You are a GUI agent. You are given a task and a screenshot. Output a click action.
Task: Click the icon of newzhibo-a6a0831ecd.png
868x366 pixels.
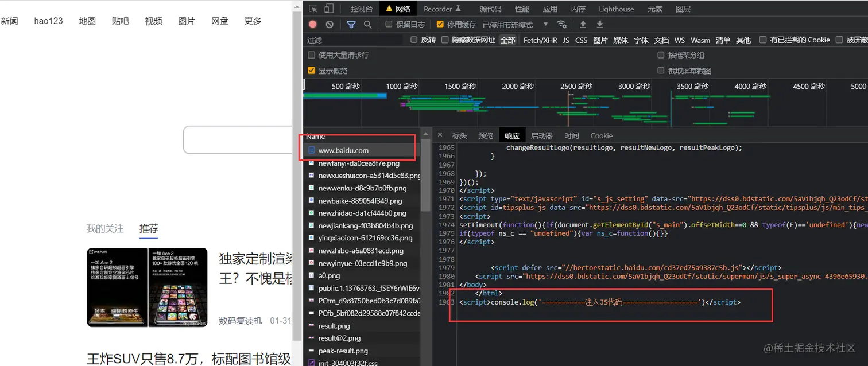pyautogui.click(x=311, y=251)
